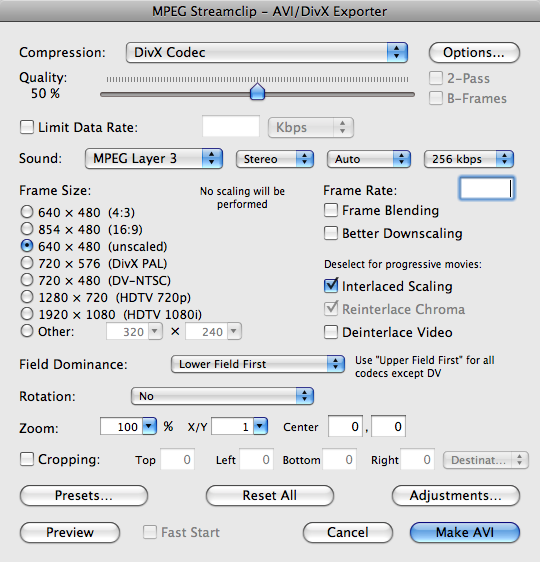Open the Compression codec dropdown

pyautogui.click(x=267, y=53)
